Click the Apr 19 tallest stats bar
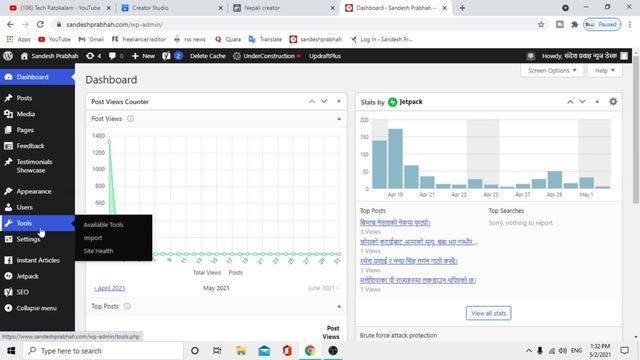 [396, 158]
